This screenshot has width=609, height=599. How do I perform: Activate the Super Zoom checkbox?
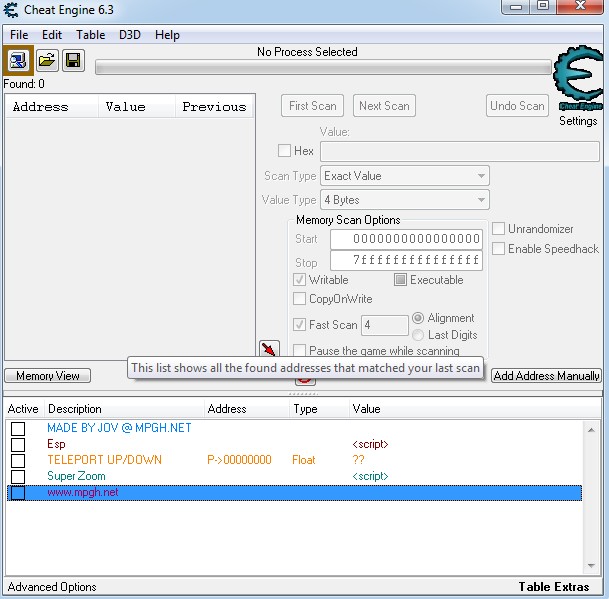18,476
